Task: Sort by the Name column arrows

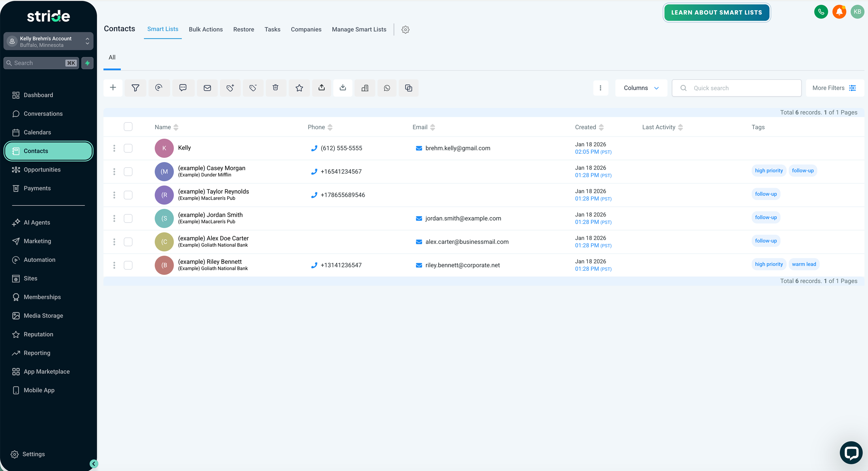Action: 176,127
